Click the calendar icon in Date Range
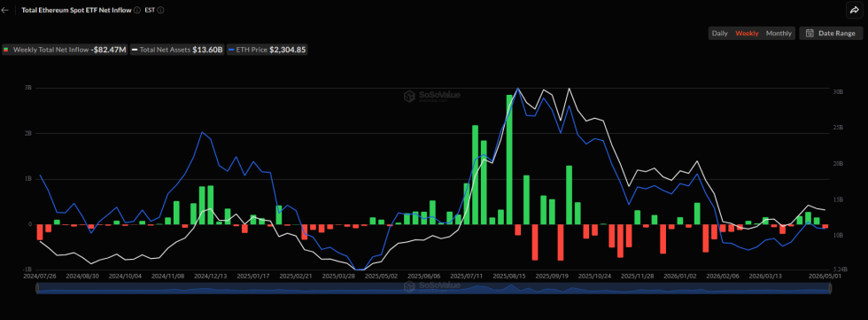 click(x=810, y=33)
